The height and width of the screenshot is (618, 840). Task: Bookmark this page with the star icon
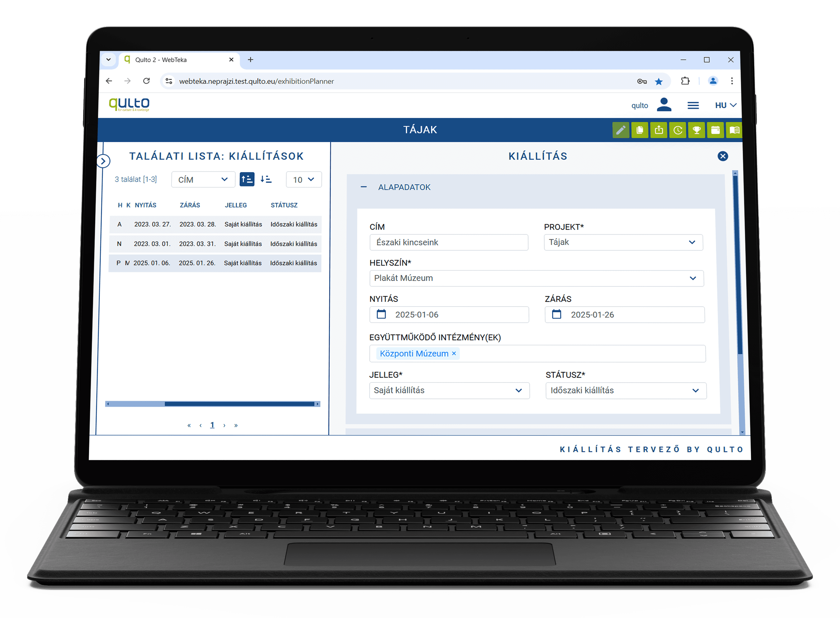pyautogui.click(x=659, y=81)
